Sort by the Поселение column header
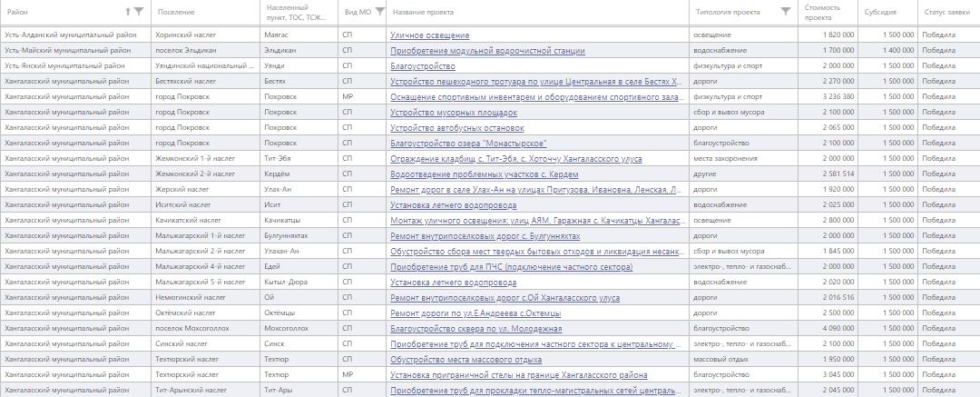This screenshot has width=980, height=397. pos(176,12)
